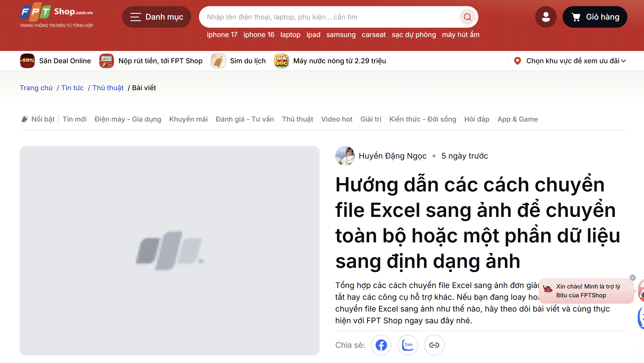This screenshot has height=363, width=644.
Task: Click the FPT Shop logo
Action: click(x=56, y=15)
